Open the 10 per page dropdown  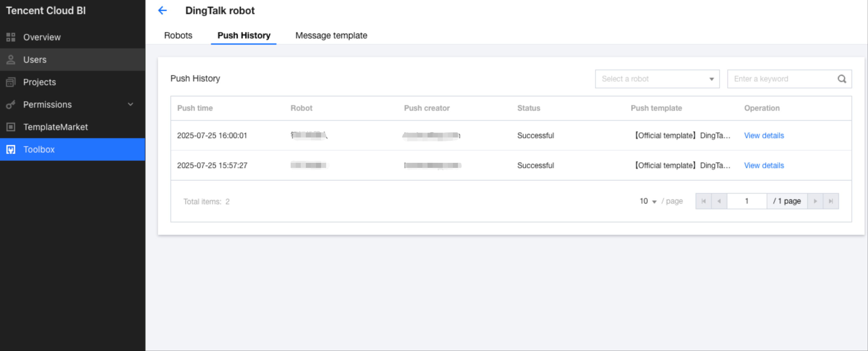(x=648, y=201)
